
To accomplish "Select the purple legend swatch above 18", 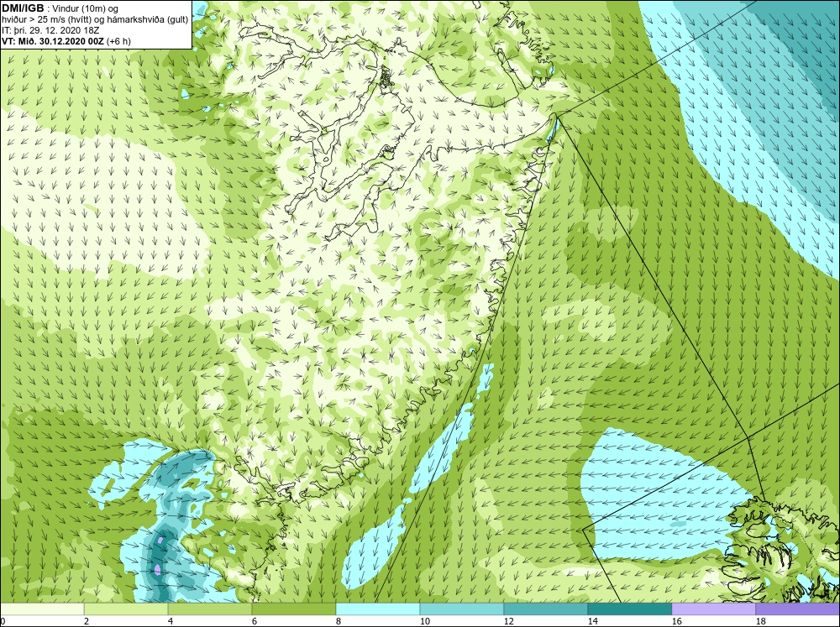I will (798, 609).
